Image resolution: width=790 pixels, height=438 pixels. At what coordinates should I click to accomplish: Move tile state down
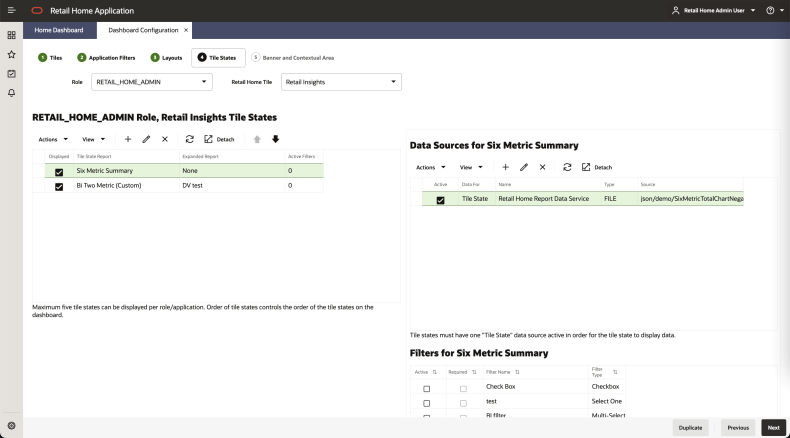coord(276,139)
